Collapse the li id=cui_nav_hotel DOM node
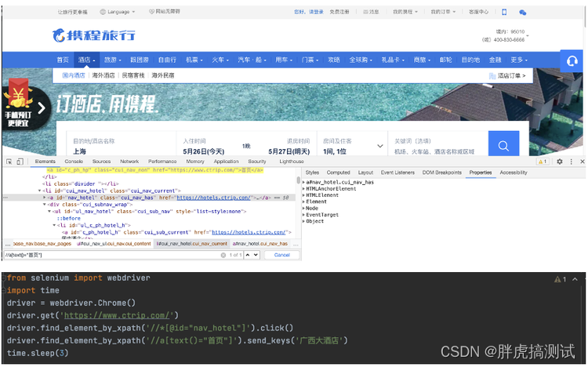Image resolution: width=588 pixels, height=367 pixels. pos(40,191)
